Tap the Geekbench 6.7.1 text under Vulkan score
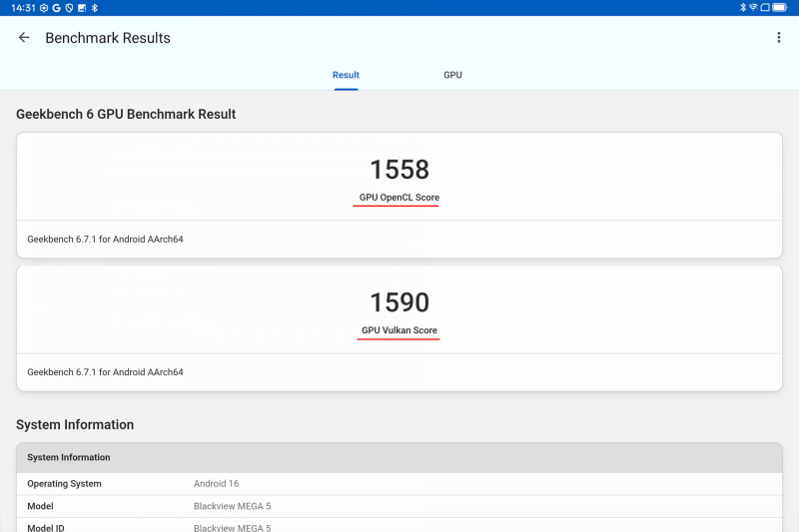 (106, 372)
